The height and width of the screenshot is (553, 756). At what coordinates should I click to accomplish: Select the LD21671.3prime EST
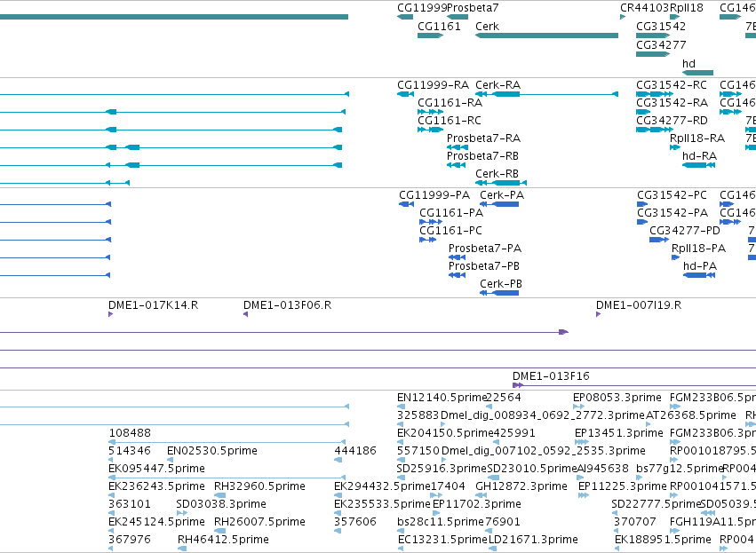click(x=492, y=549)
